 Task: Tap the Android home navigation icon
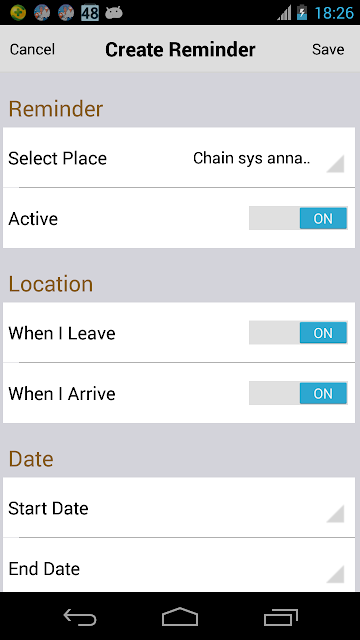point(180,616)
